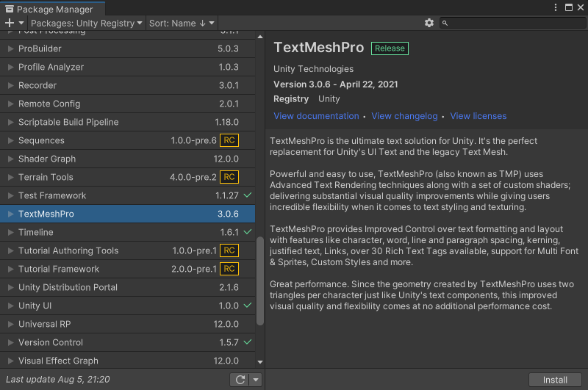Open View licenses link

[x=478, y=116]
